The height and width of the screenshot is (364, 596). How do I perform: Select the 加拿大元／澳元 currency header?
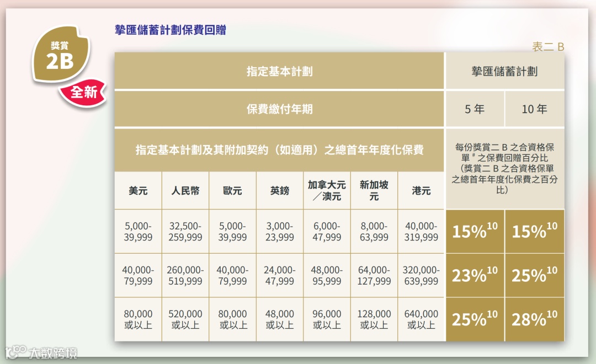(327, 190)
